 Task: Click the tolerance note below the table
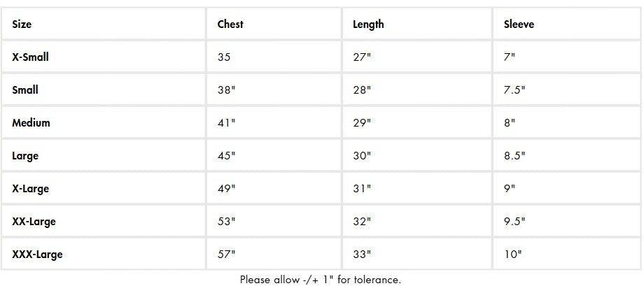321,280
